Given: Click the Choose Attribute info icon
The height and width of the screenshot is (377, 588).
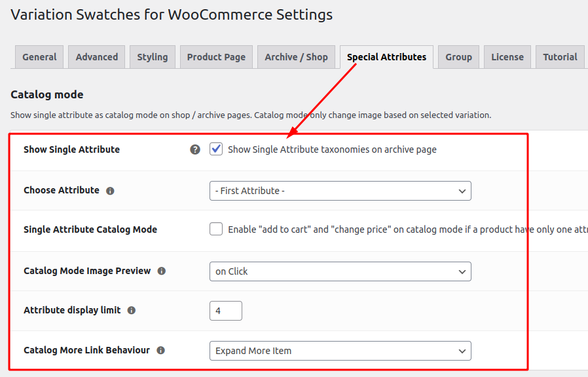Looking at the screenshot, I should (110, 191).
